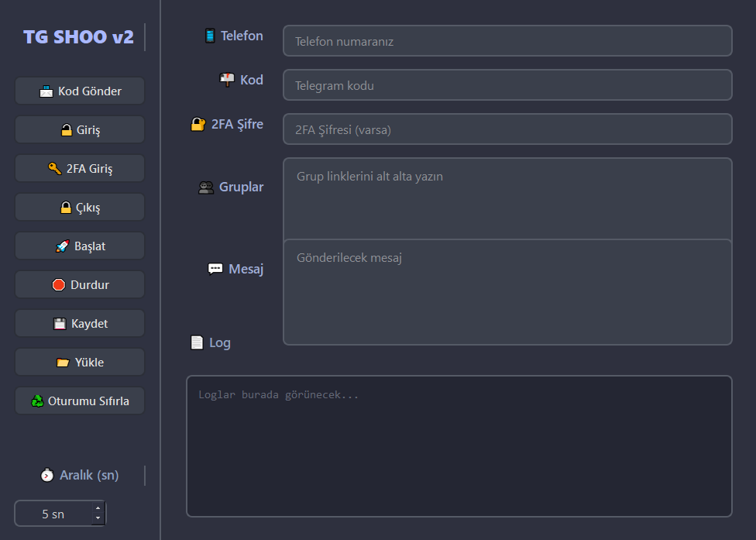The height and width of the screenshot is (540, 756).
Task: Click the Log label text
Action: click(x=220, y=342)
